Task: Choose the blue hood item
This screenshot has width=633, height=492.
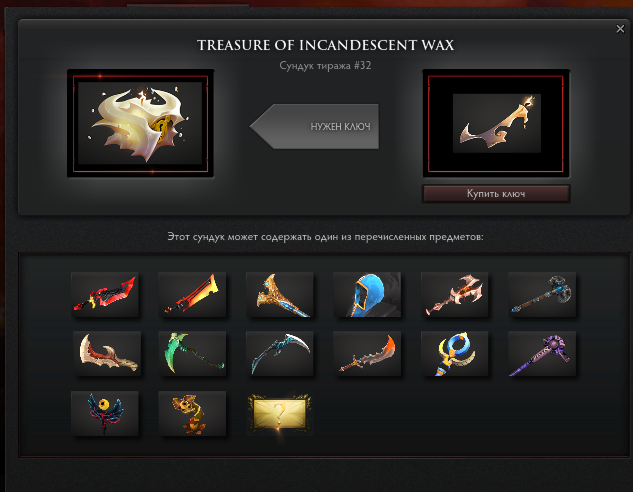Action: click(x=367, y=294)
